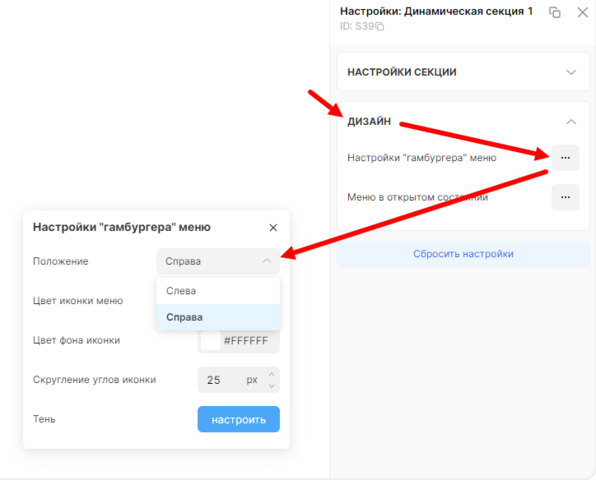Collapse the ДИЗАЙН section

click(x=571, y=122)
